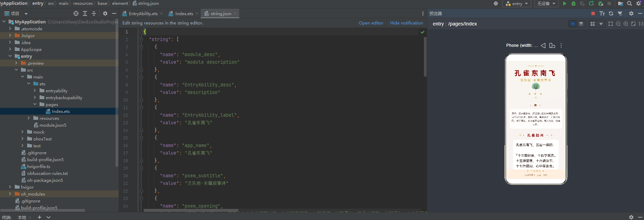Close the string.json tab
Viewport: 644px width, 220px height.
click(235, 13)
